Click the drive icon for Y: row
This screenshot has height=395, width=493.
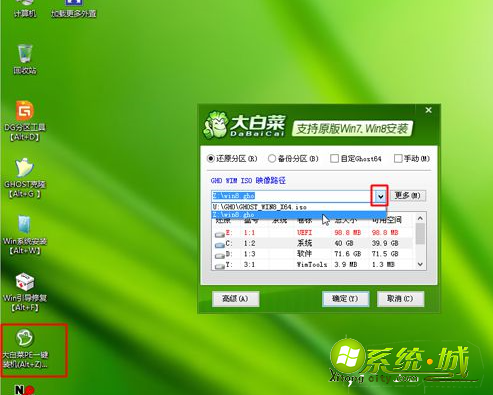219,266
